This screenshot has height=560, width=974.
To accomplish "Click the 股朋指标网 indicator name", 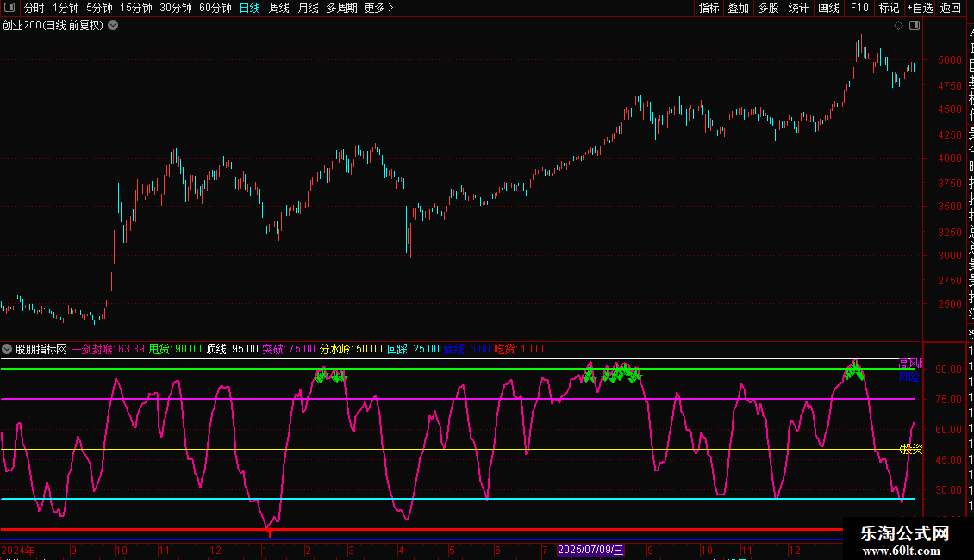I will coord(41,349).
